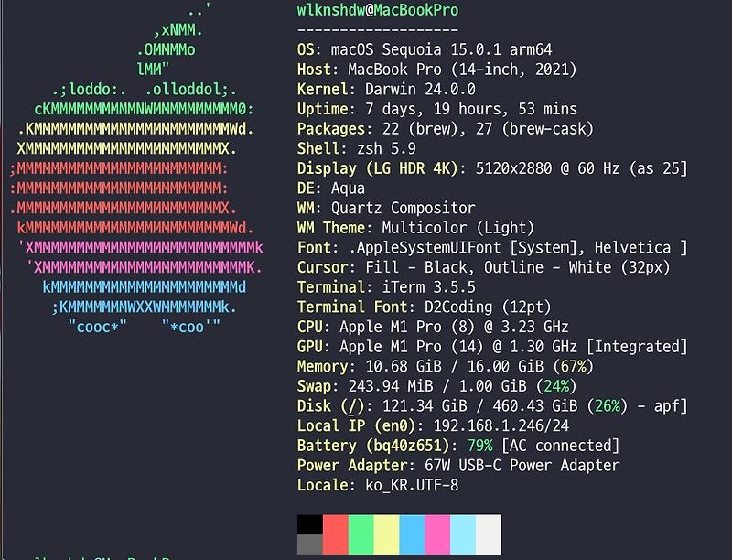Image resolution: width=732 pixels, height=560 pixels.
Task: Click 'D2Coding (12pt)' terminal font value
Action: click(x=488, y=307)
